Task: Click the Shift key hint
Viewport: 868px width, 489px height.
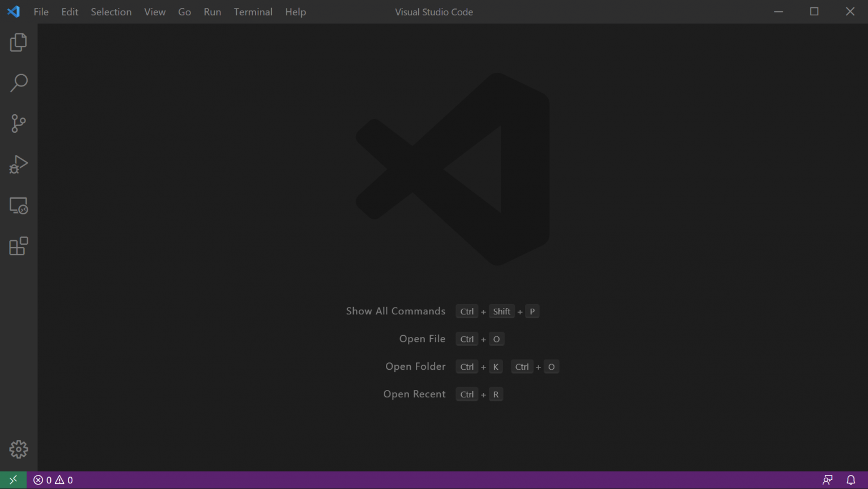Action: click(x=502, y=311)
